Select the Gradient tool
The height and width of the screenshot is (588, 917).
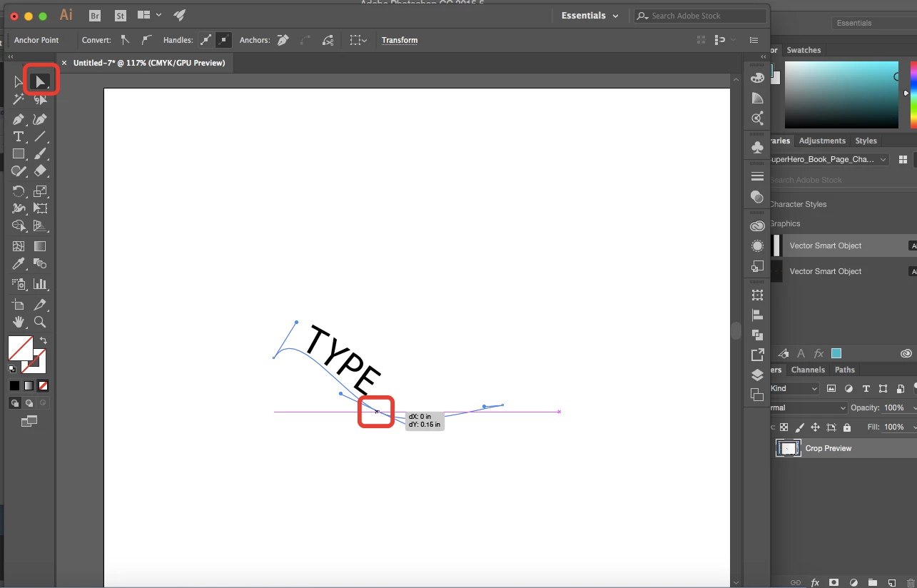point(41,246)
